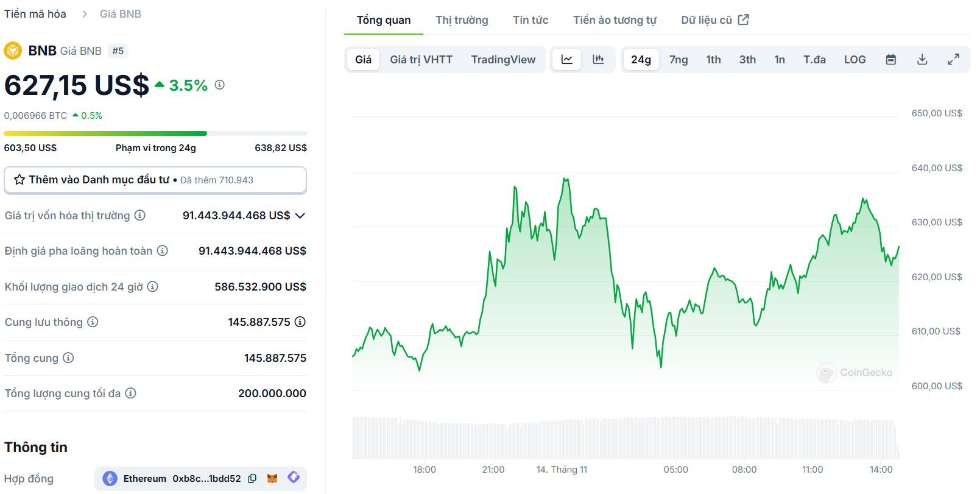Screen dimensions: 980x494
Task: Click the 650,00 US$ axis label
Action: (x=937, y=113)
